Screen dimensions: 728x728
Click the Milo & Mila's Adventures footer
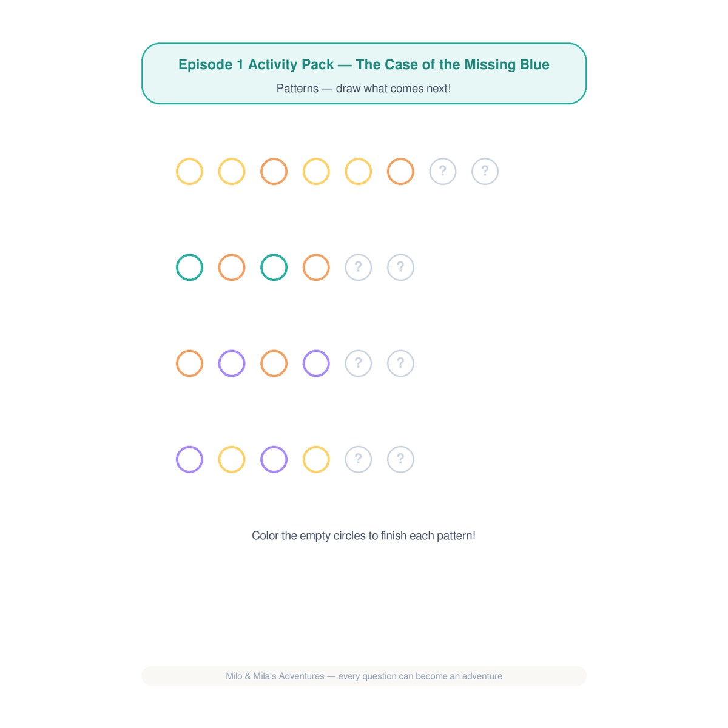click(x=364, y=676)
